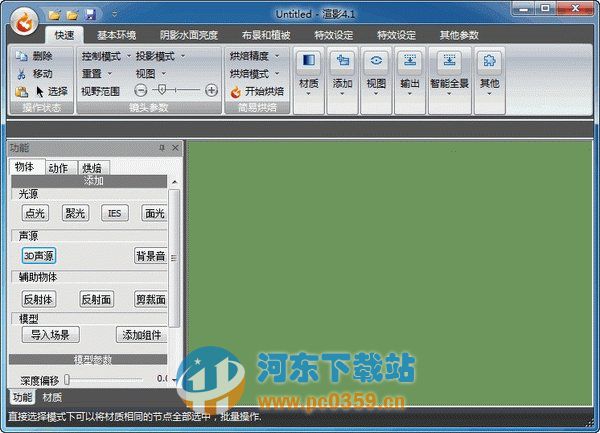Click the 视图 eye icon
Image resolution: width=600 pixels, height=433 pixels.
click(376, 61)
